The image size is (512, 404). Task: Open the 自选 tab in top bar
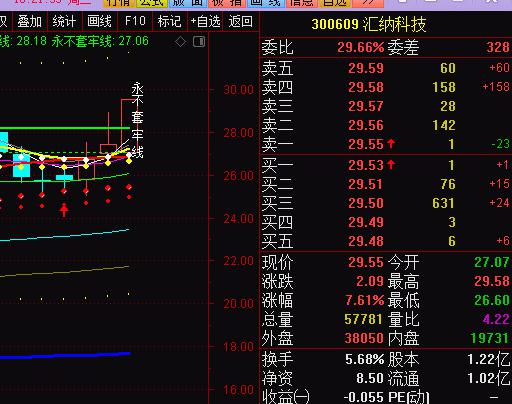(335, 3)
